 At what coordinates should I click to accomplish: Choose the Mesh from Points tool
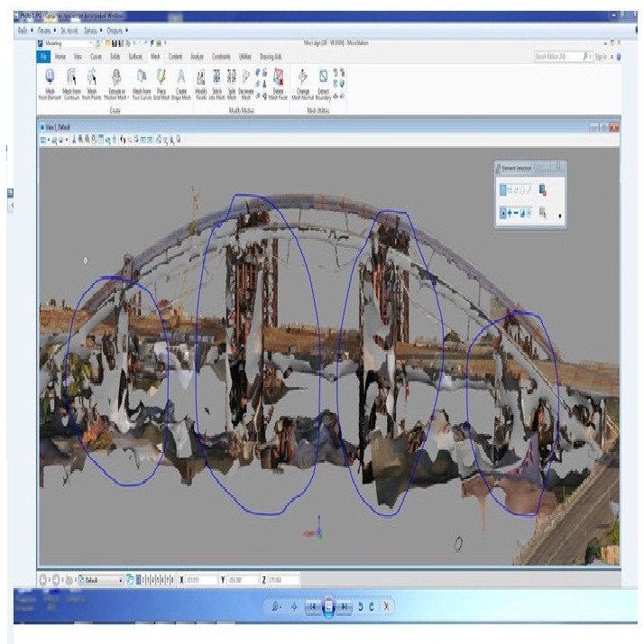coord(92,84)
